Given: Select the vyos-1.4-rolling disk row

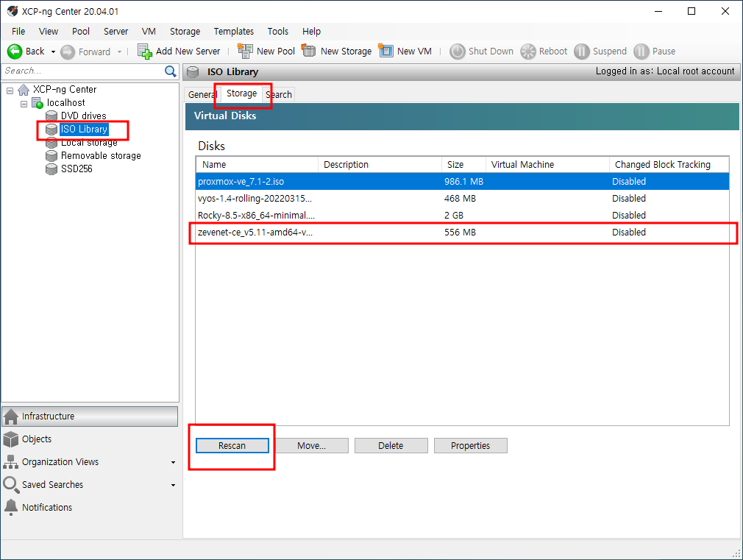Looking at the screenshot, I should [462, 199].
